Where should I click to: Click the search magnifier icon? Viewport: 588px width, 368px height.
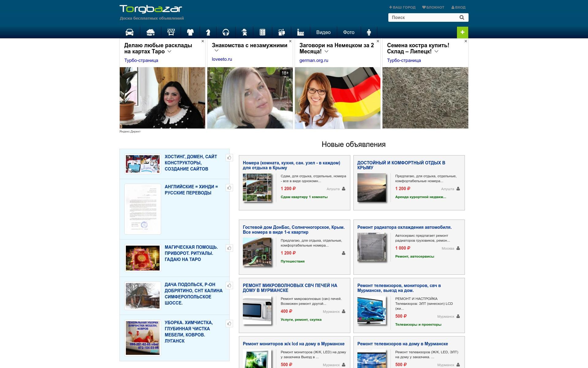[x=462, y=17]
